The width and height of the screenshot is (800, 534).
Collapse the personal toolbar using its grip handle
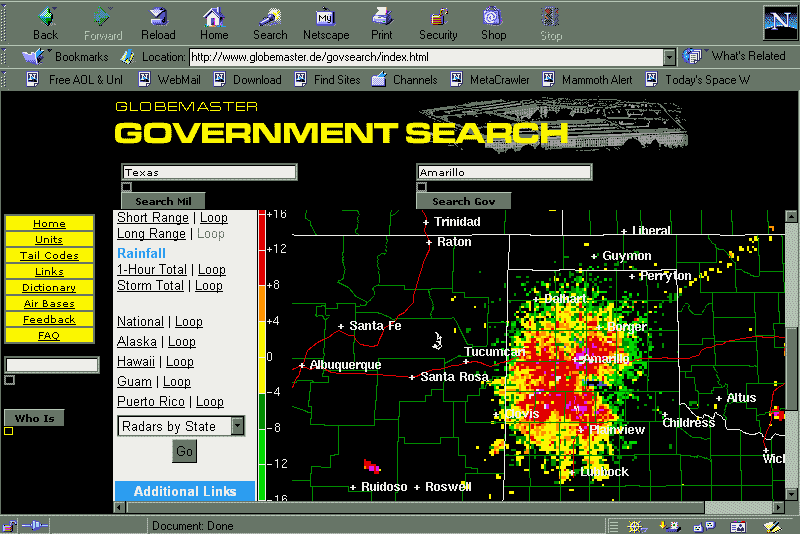click(x=4, y=80)
